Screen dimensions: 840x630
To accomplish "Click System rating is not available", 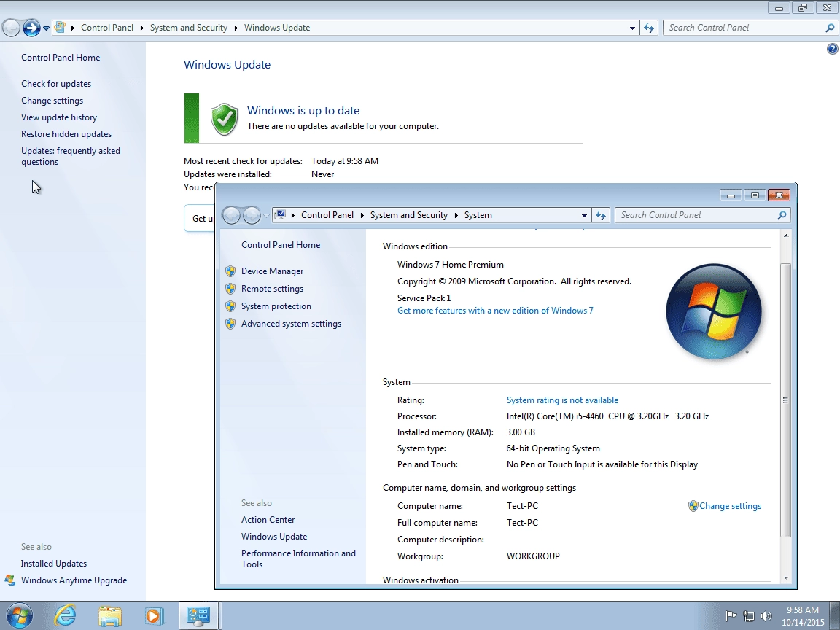I will [x=562, y=400].
